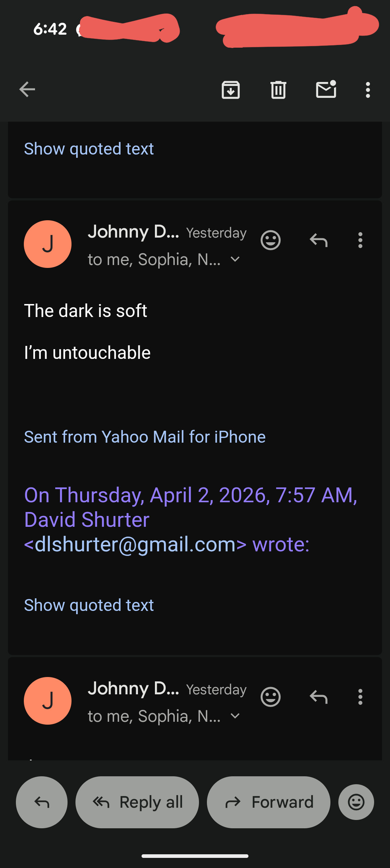
Task: Reply to the first Johnny message
Action: (x=318, y=240)
